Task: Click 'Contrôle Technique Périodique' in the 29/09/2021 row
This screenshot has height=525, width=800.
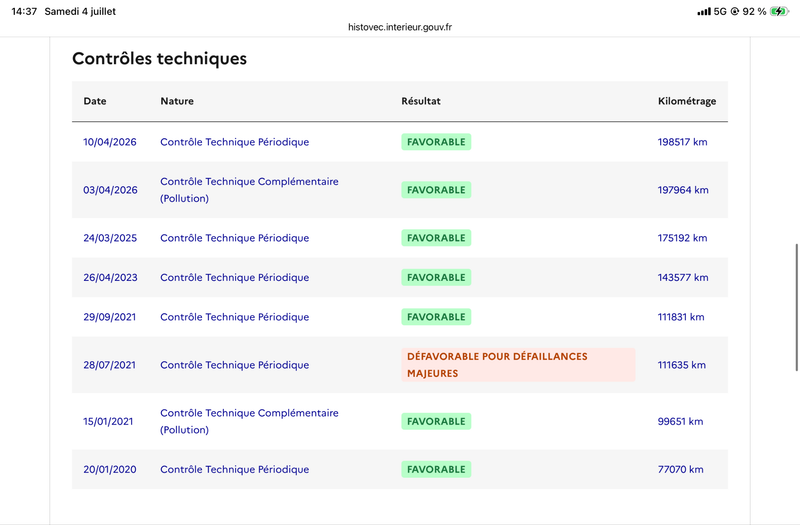Action: click(235, 317)
